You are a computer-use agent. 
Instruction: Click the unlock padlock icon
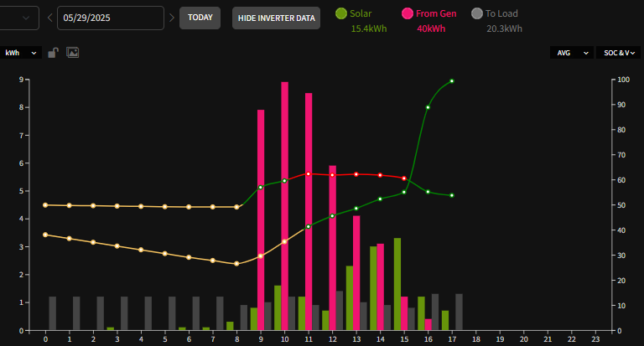coord(53,53)
